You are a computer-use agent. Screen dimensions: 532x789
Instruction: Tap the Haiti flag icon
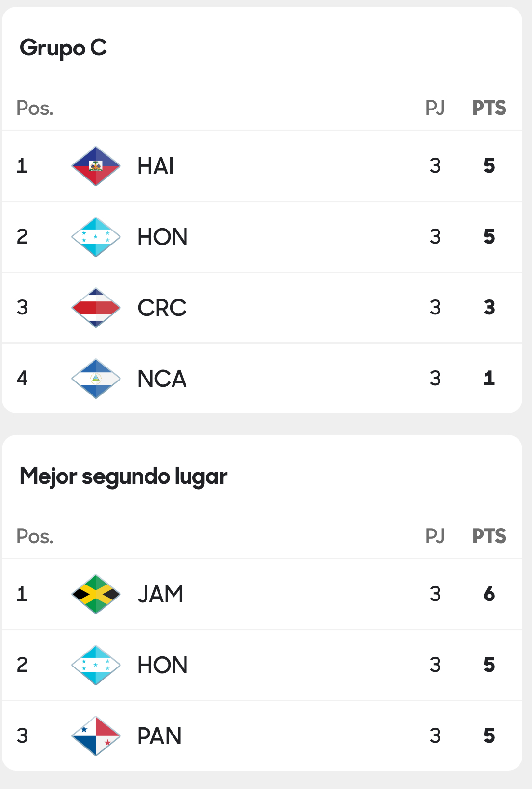click(x=96, y=166)
